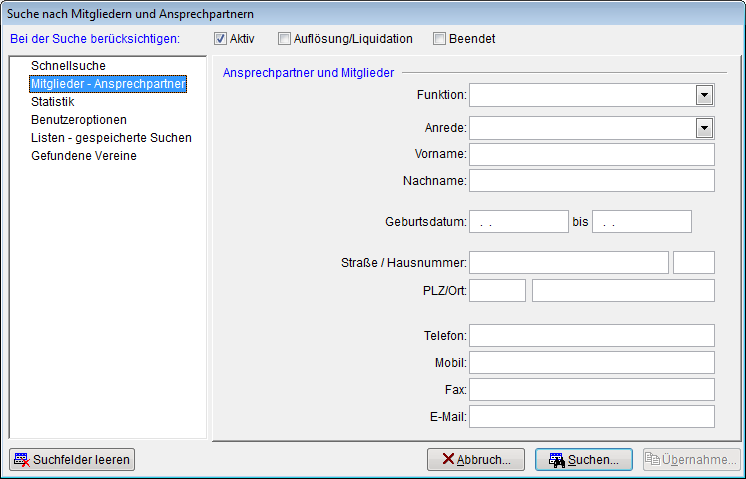Open the Funktion dropdown arrow
This screenshot has width=746, height=479.
coord(704,95)
